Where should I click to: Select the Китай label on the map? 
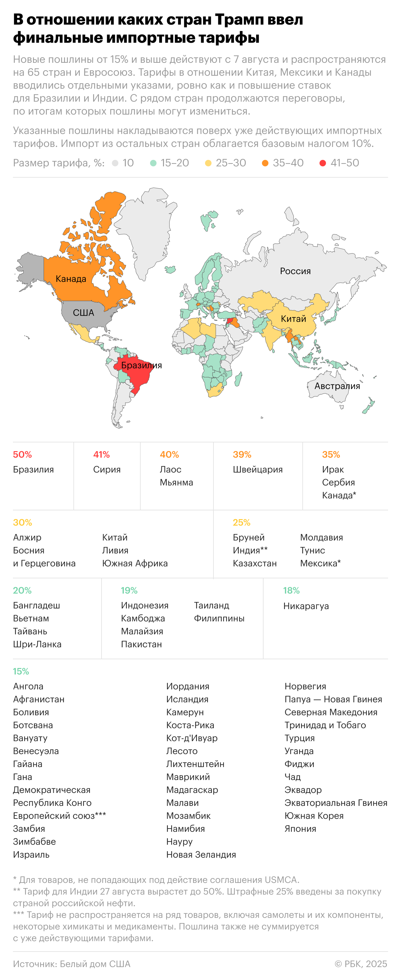(x=293, y=319)
